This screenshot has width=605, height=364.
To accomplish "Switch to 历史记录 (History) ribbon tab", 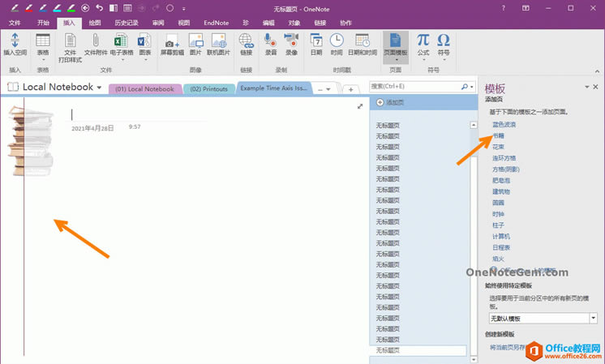I will (127, 23).
